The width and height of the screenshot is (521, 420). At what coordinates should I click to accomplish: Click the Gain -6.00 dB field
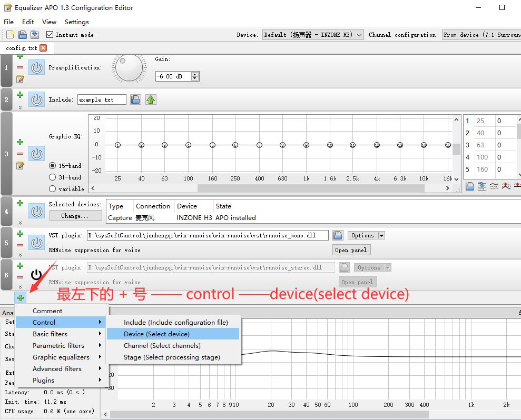173,76
